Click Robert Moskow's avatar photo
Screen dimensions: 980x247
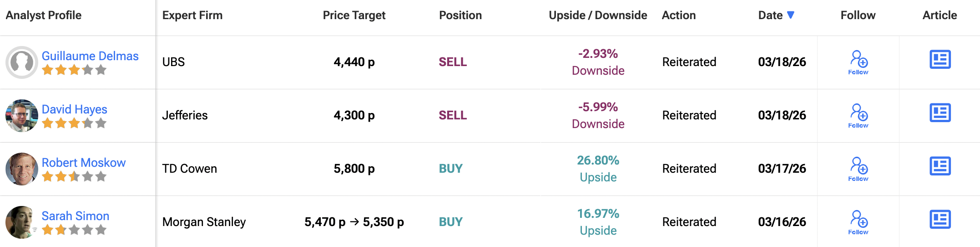(21, 169)
